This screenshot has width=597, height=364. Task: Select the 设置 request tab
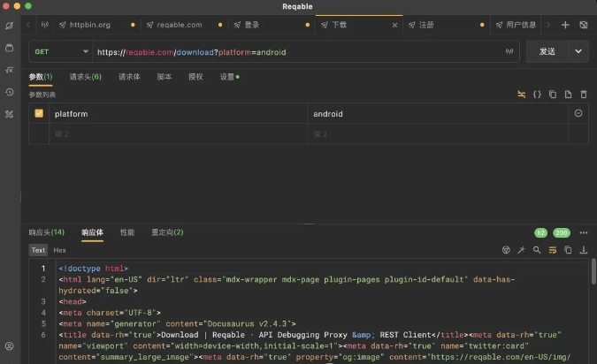point(229,77)
